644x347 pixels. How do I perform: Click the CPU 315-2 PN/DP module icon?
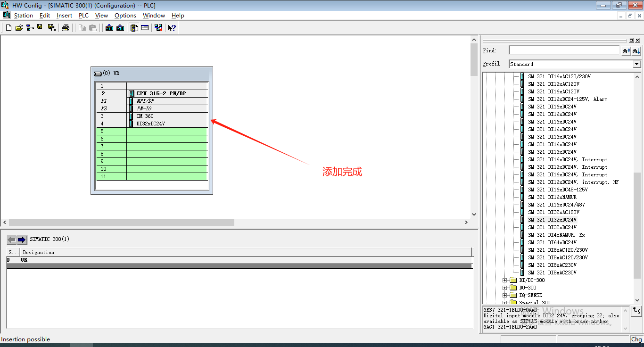(x=132, y=93)
